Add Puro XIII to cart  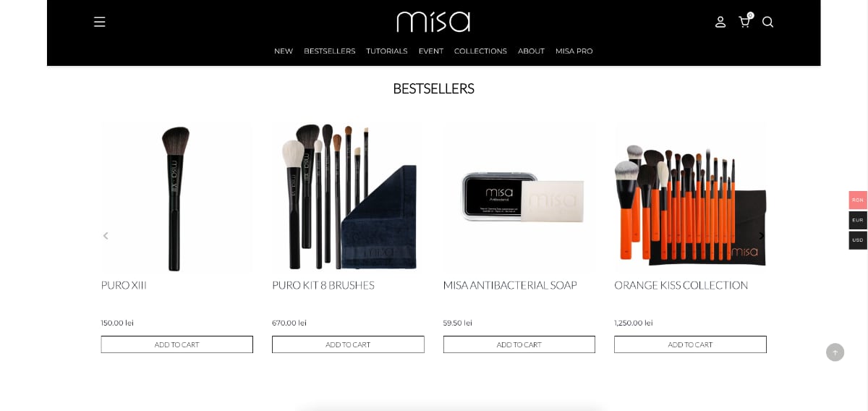[x=177, y=344]
